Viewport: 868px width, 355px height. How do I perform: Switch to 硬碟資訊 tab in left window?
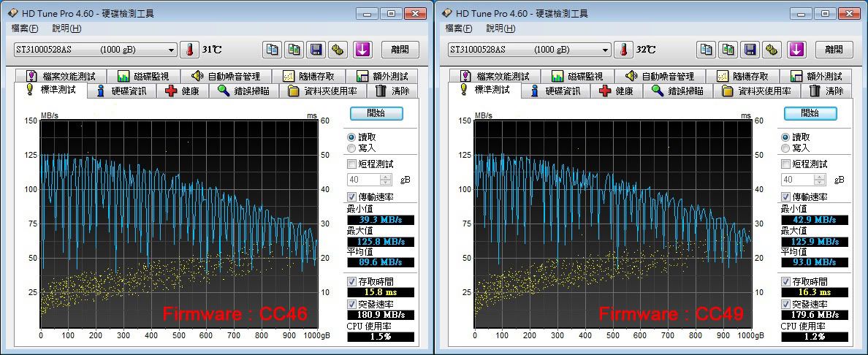tap(122, 91)
